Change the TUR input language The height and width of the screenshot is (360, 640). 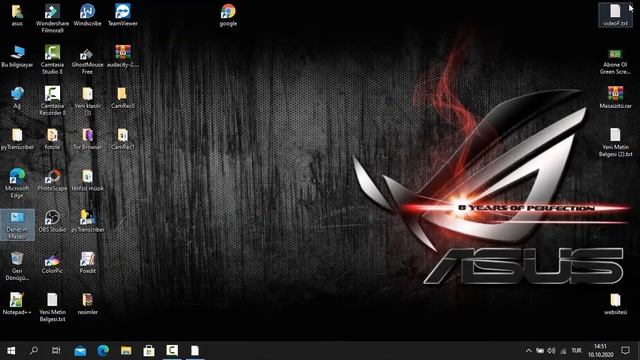(x=576, y=351)
